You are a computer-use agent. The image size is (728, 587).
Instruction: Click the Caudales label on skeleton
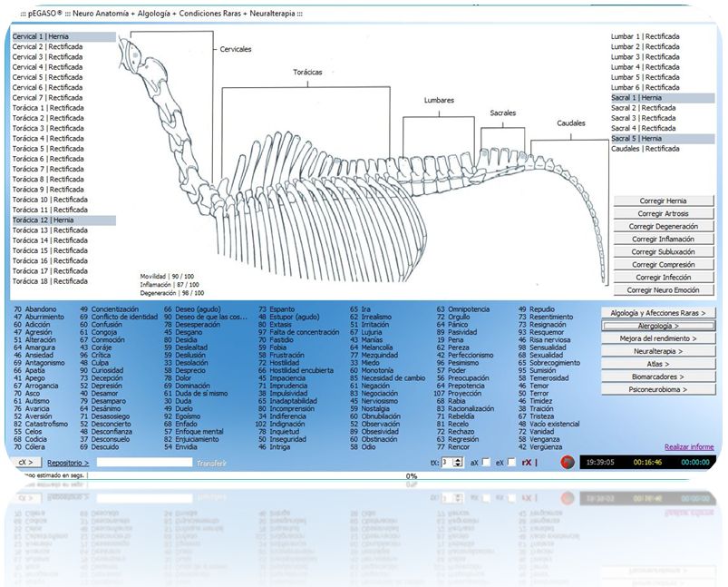click(571, 123)
